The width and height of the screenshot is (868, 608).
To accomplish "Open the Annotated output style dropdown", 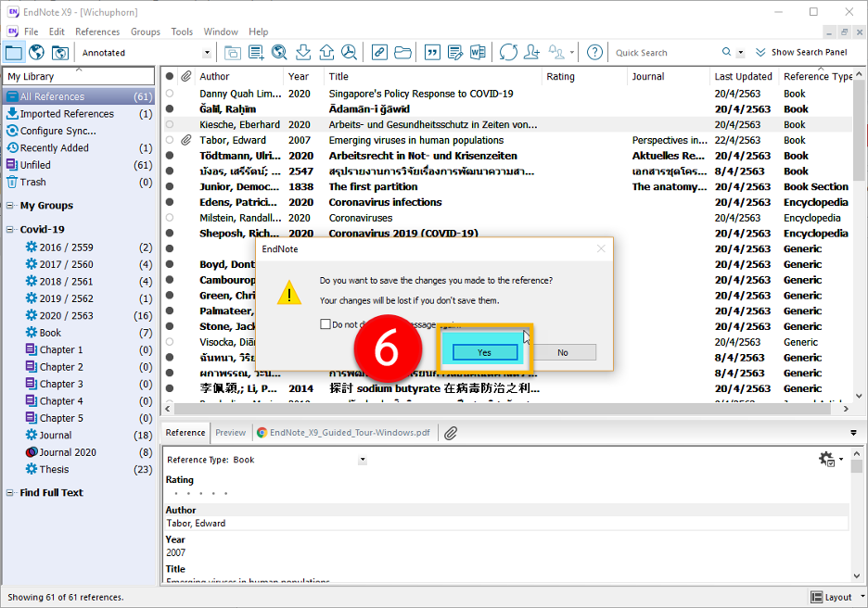I will click(x=207, y=53).
